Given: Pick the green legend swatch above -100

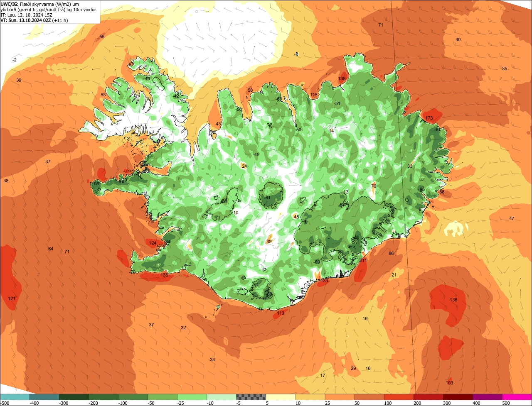Looking at the screenshot, I should click(133, 397).
